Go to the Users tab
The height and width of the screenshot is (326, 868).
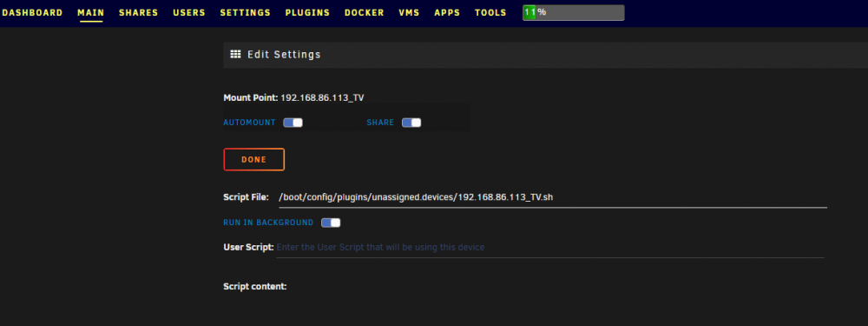pyautogui.click(x=189, y=13)
